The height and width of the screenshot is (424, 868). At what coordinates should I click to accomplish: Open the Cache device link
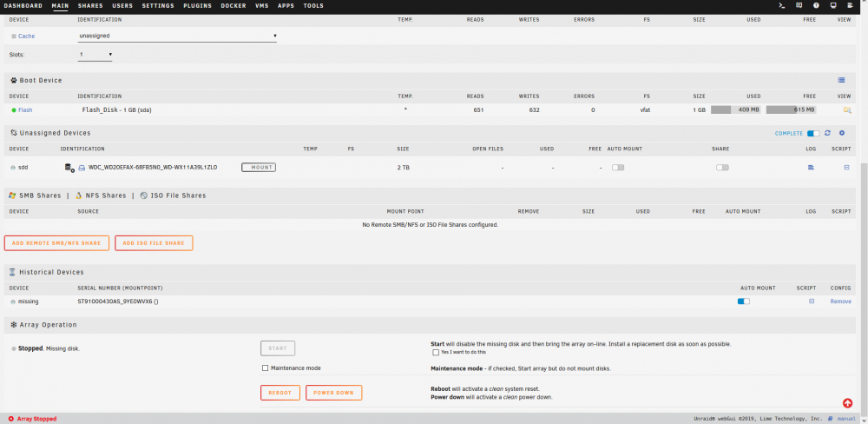point(27,36)
